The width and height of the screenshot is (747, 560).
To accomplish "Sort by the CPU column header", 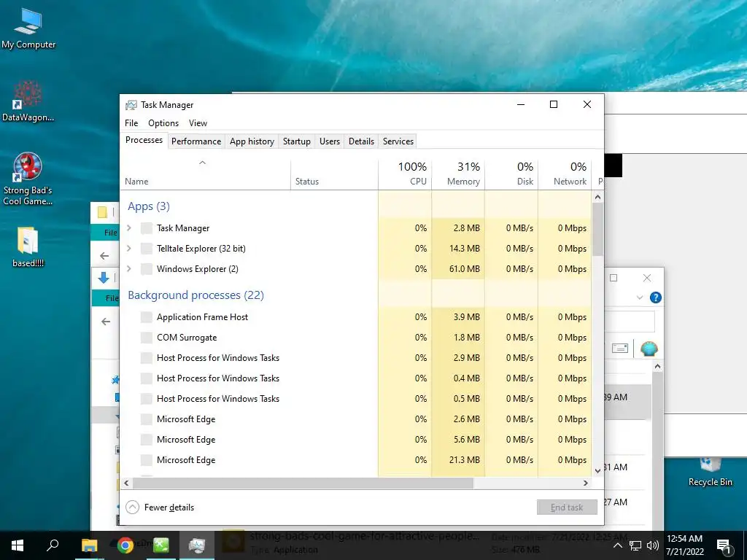I will [405, 174].
